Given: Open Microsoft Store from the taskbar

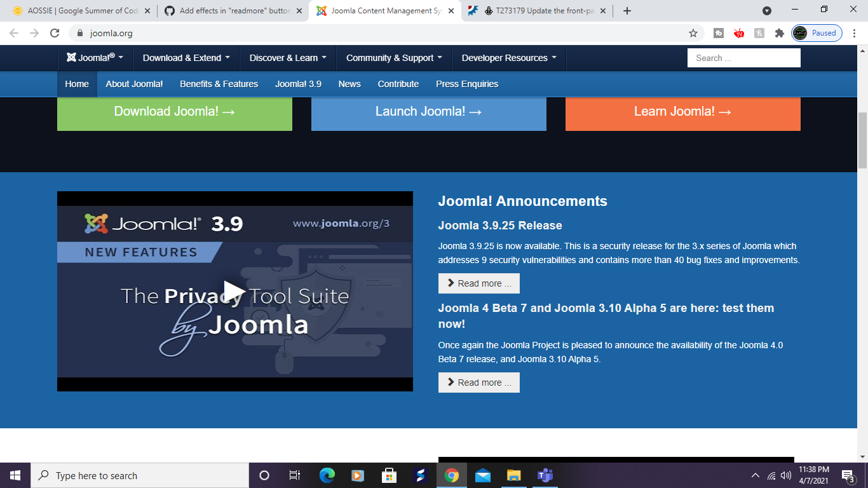Looking at the screenshot, I should point(389,475).
